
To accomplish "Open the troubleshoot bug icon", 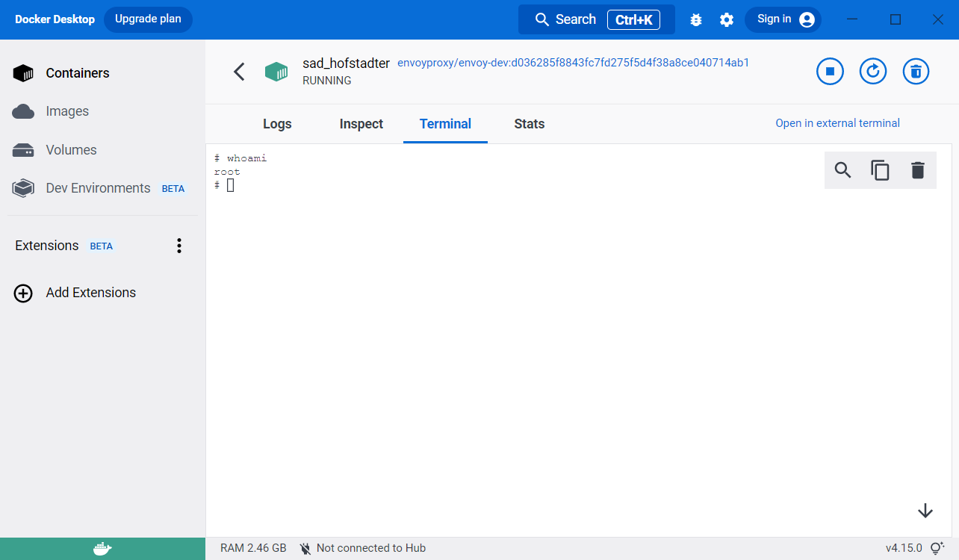I will [x=696, y=20].
